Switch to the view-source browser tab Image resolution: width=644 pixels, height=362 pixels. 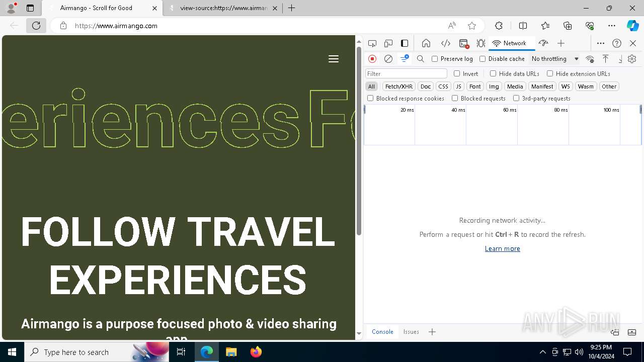coord(224,8)
